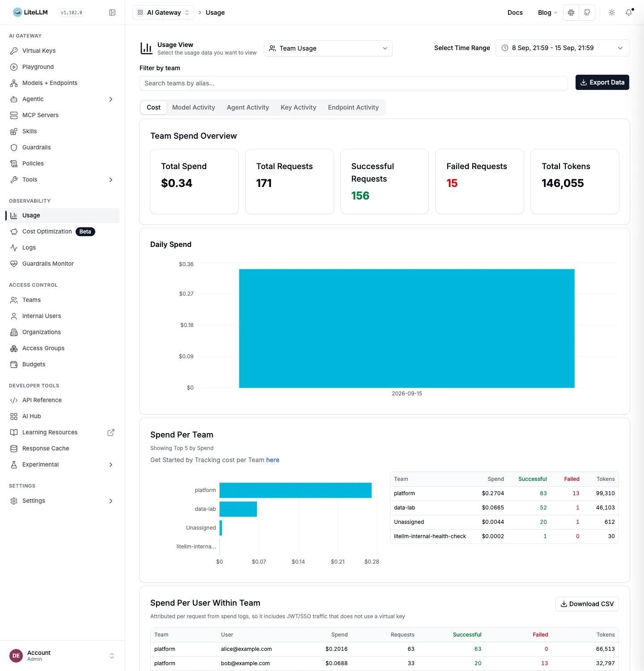The height and width of the screenshot is (671, 644).
Task: Open the AI Gateway switcher dropdown
Action: point(163,13)
